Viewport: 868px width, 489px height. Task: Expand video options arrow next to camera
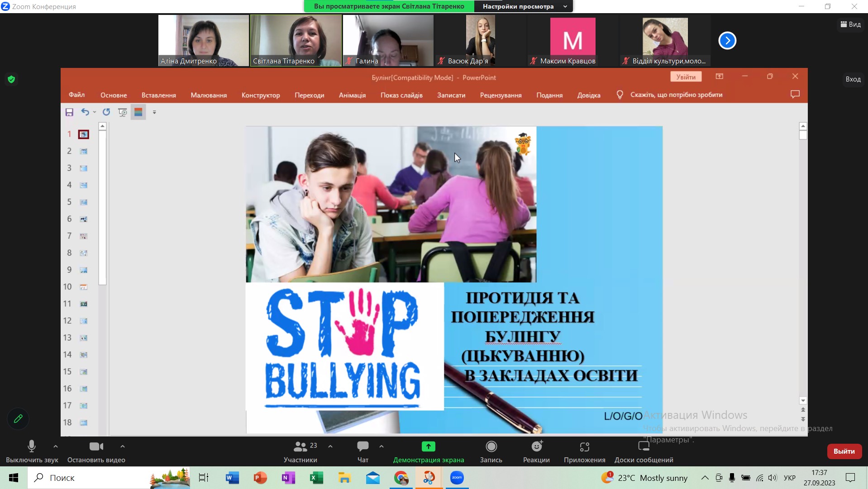coord(122,446)
